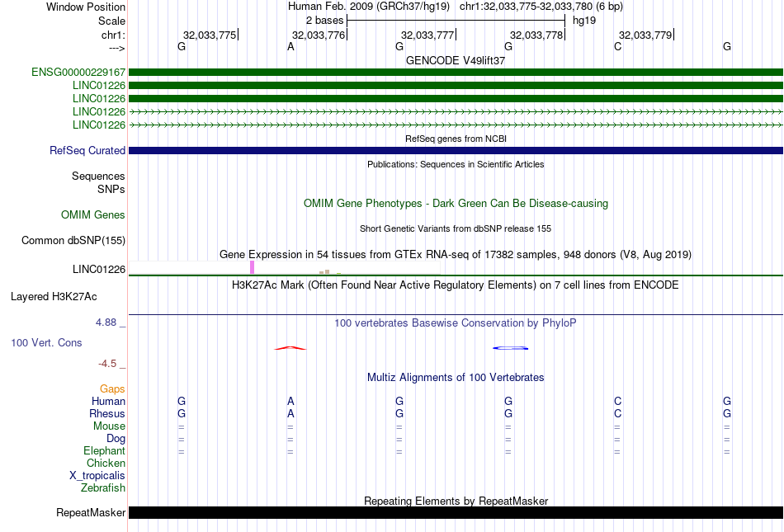This screenshot has height=532, width=784.
Task: Click the Rhesus species label
Action: [107, 413]
